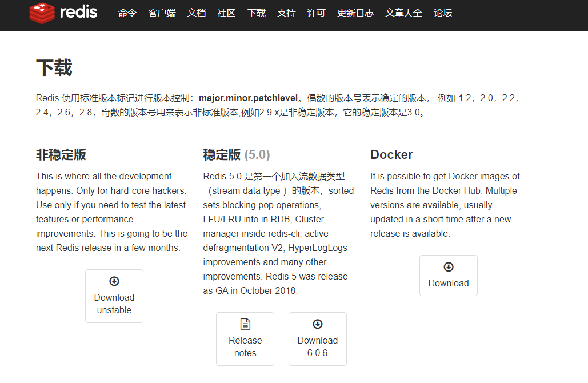Click the bold major.minor.patchlevel text
This screenshot has height=383, width=588.
[248, 98]
